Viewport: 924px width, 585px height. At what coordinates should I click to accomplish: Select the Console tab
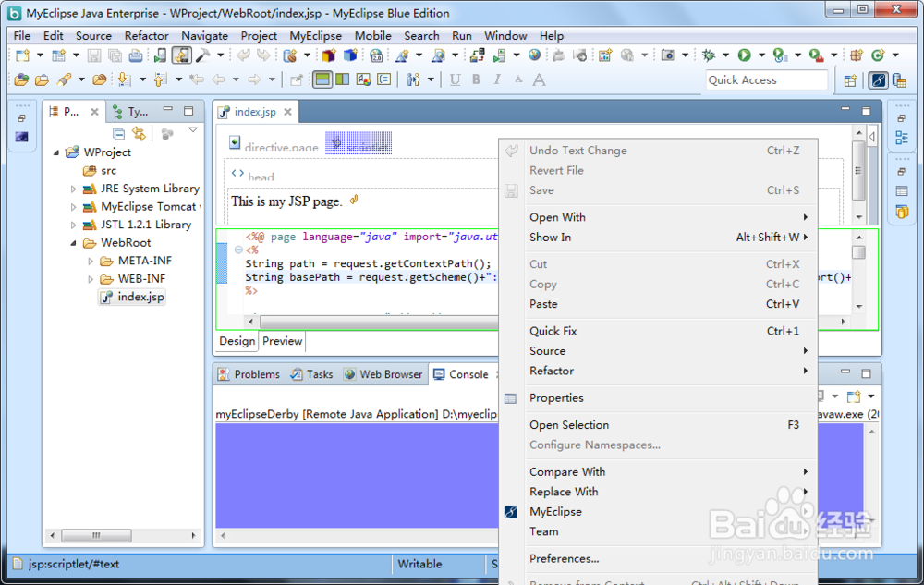461,374
